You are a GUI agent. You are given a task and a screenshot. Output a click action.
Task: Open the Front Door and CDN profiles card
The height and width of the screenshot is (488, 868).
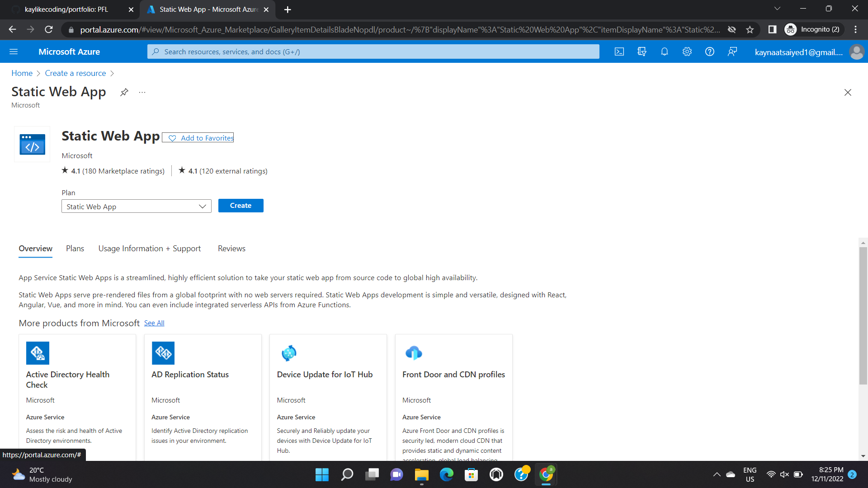pos(453,375)
